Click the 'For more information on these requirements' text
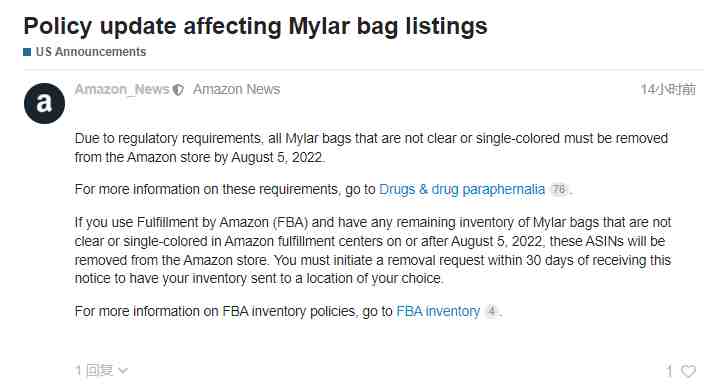The image size is (726, 390). point(207,189)
